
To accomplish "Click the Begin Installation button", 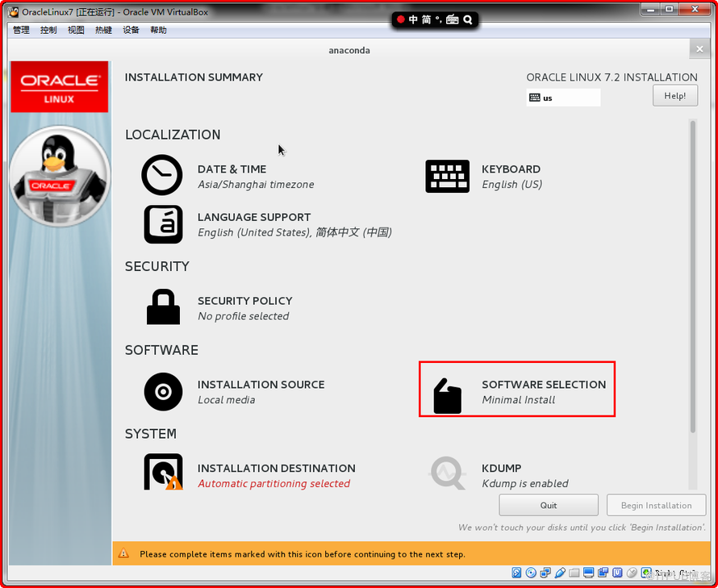I will pyautogui.click(x=656, y=505).
